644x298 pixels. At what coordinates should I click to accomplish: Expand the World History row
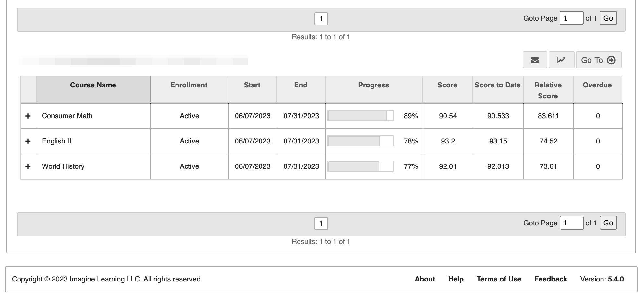28,166
